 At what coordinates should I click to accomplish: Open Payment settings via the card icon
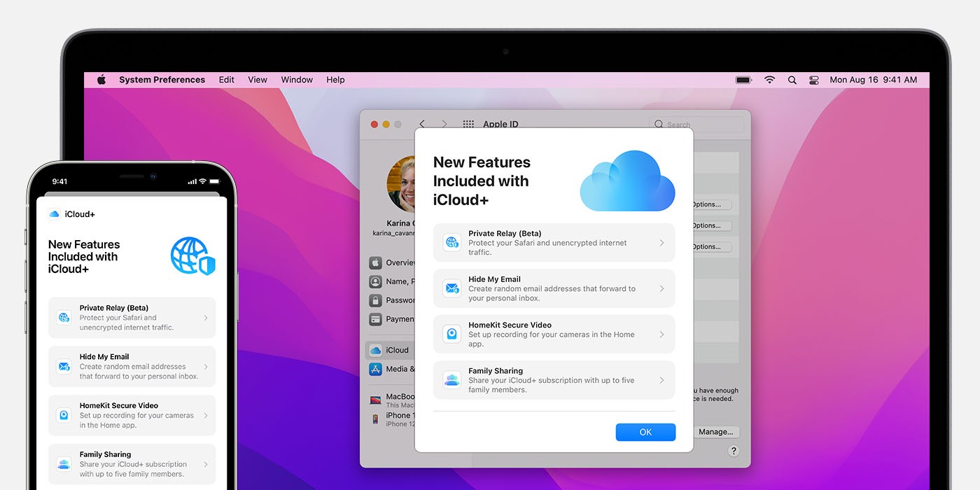[375, 318]
